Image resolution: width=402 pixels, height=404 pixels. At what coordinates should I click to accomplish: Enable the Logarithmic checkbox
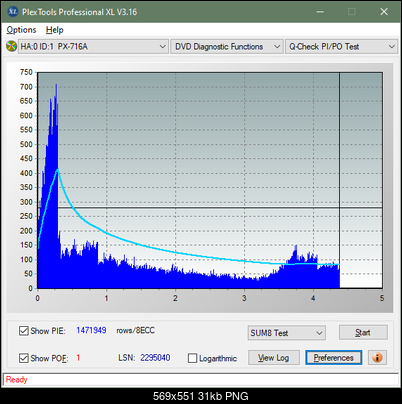pyautogui.click(x=192, y=358)
